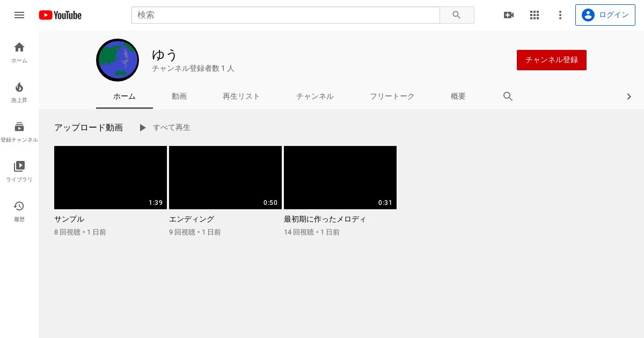Click チャンネル登録者数 1 人 text
Image resolution: width=644 pixels, height=338 pixels.
click(193, 69)
